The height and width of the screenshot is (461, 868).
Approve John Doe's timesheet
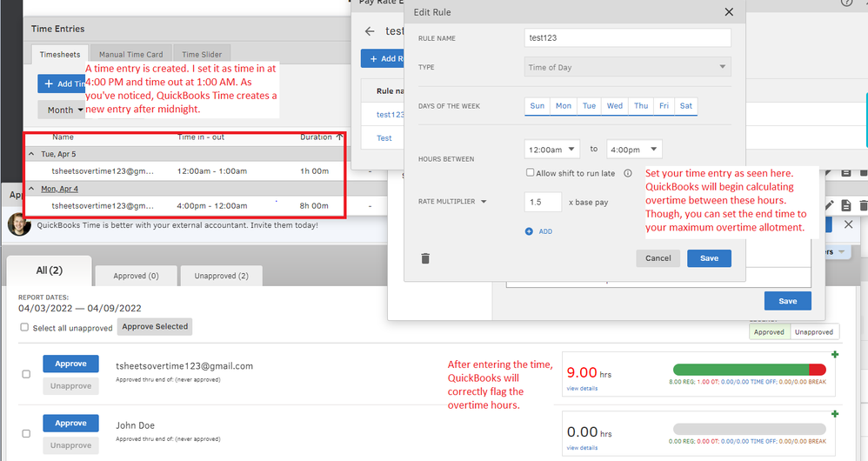pyautogui.click(x=70, y=423)
